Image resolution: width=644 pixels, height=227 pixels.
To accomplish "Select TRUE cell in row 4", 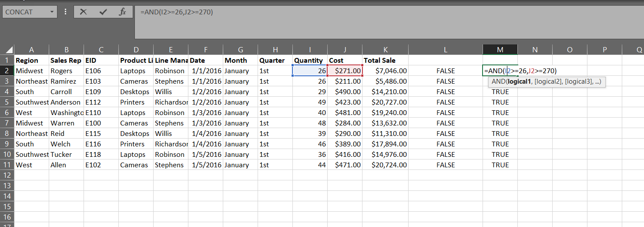I will pyautogui.click(x=500, y=92).
